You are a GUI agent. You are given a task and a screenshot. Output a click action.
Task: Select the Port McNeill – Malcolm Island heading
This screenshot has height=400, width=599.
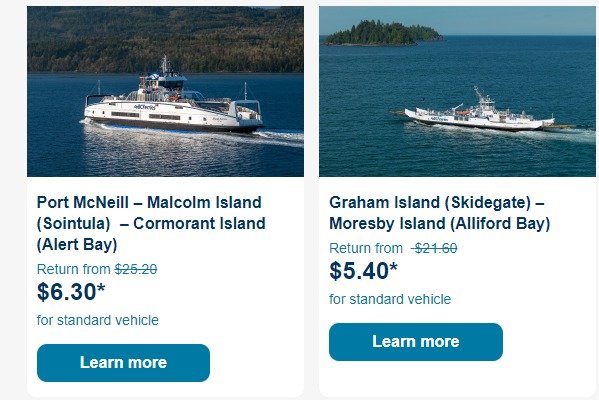click(151, 223)
